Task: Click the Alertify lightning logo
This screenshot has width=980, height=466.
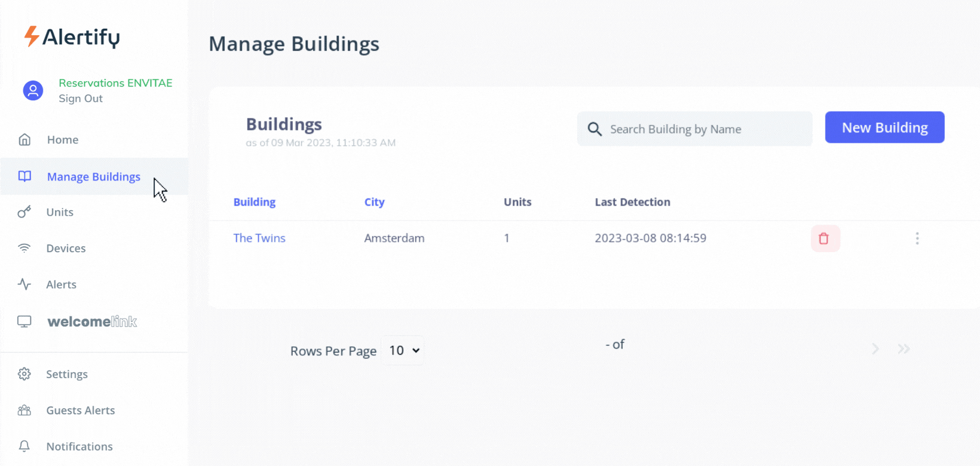Action: point(31,36)
